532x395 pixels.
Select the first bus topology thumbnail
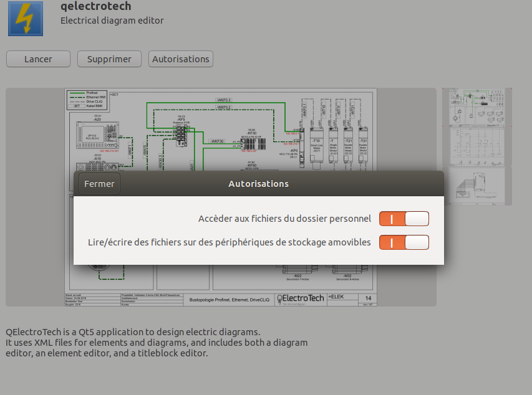pyautogui.click(x=476, y=106)
